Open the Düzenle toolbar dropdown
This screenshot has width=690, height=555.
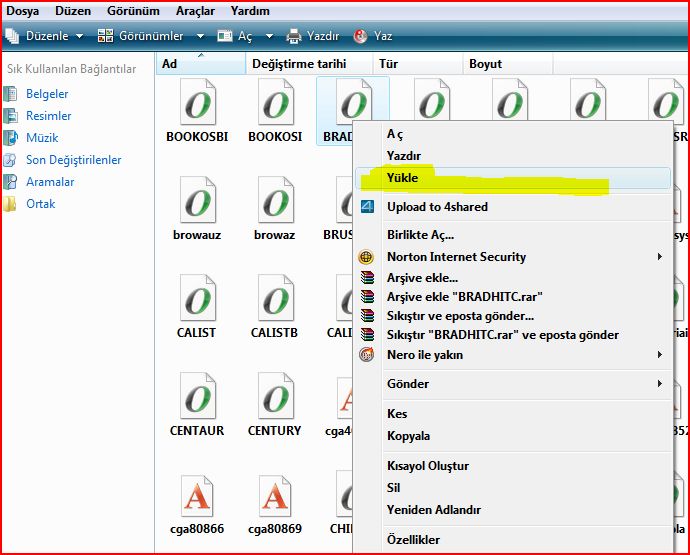pos(44,36)
